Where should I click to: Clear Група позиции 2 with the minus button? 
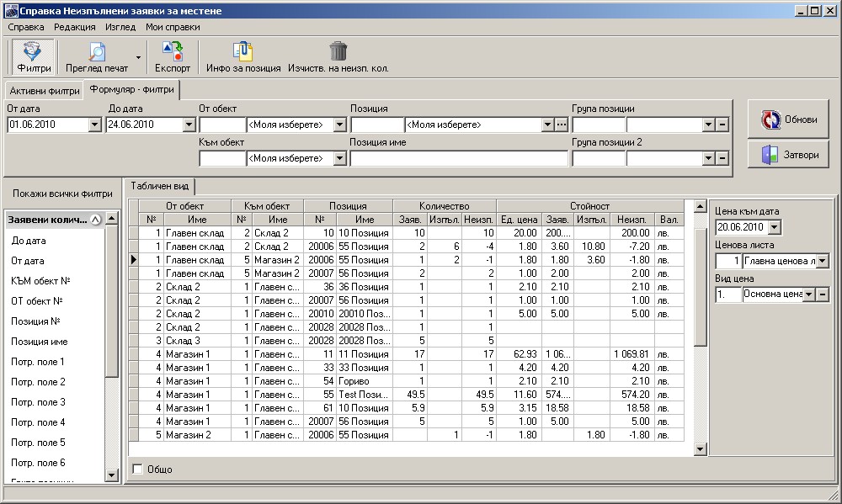pyautogui.click(x=722, y=158)
